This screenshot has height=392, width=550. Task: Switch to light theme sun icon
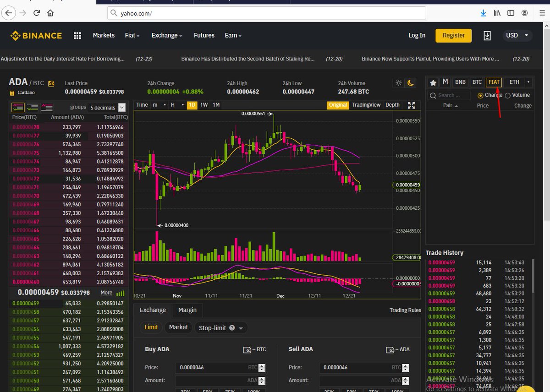(399, 83)
